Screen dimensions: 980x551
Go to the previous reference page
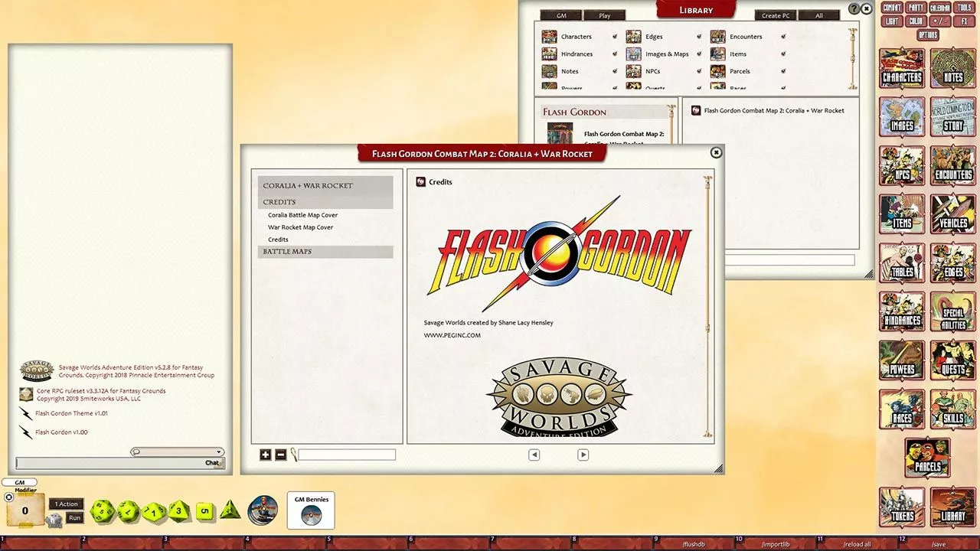534,455
